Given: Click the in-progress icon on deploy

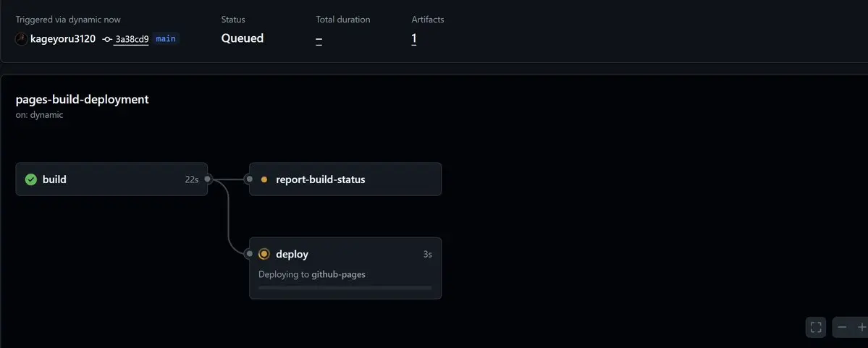Looking at the screenshot, I should 264,255.
